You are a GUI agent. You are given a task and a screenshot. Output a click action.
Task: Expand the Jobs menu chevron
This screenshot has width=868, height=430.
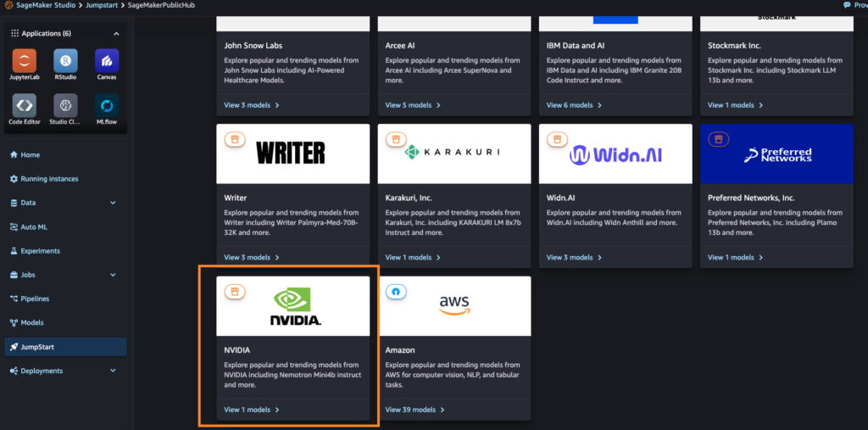click(x=114, y=275)
